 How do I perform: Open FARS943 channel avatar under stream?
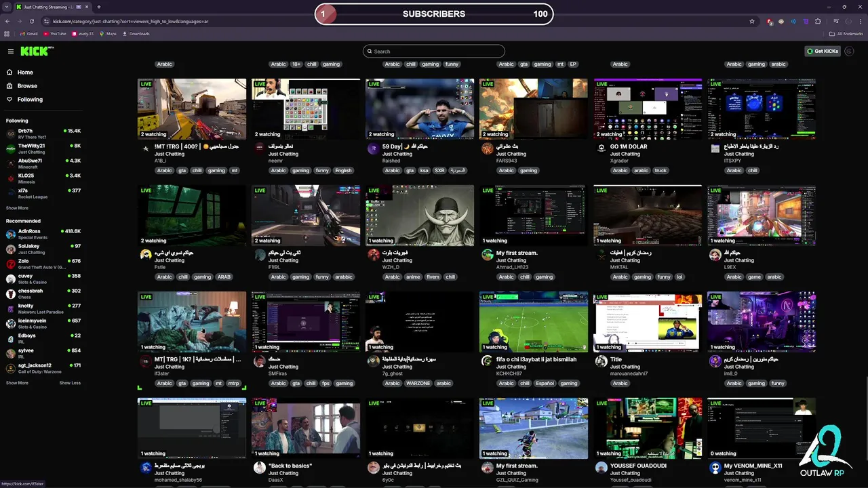pos(487,148)
